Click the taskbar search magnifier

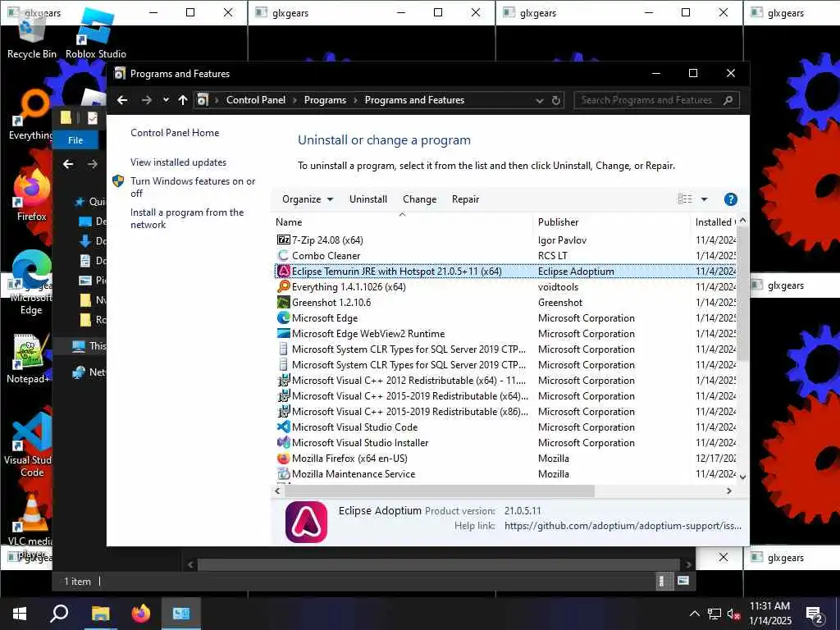click(59, 614)
